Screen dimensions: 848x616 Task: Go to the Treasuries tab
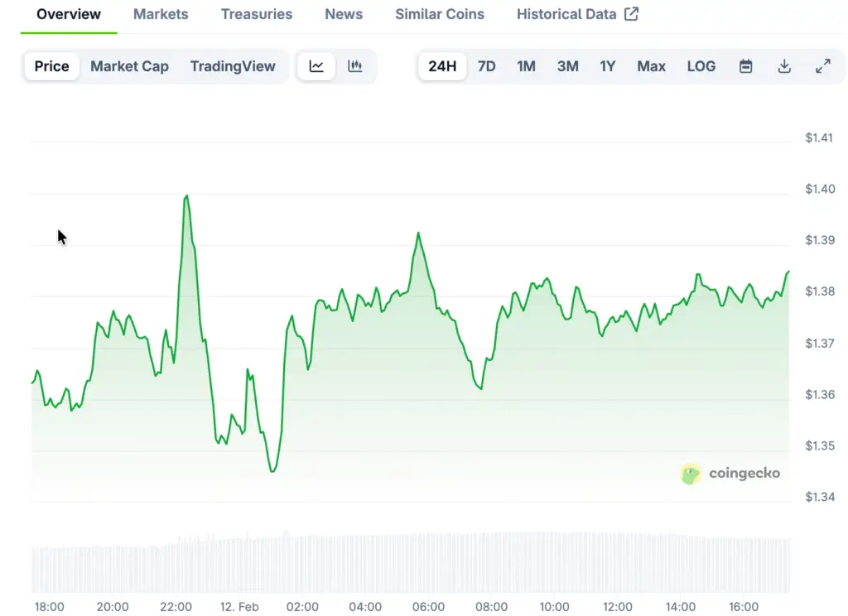[x=257, y=14]
